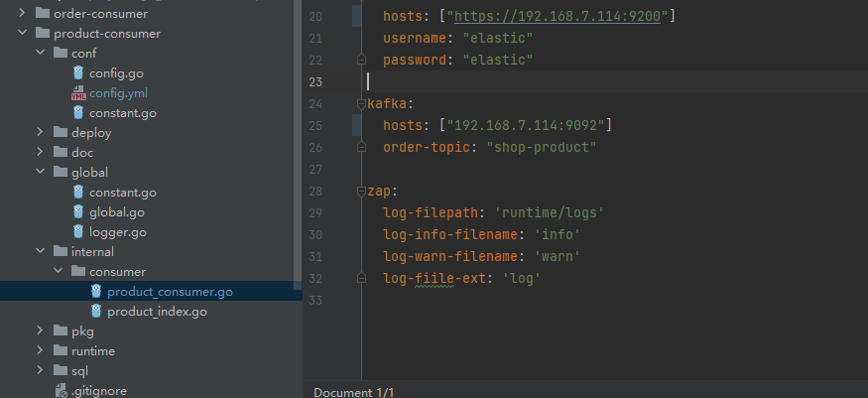Screen dimensions: 868x398
Task: Click the internal folder icon
Action: 61,252
